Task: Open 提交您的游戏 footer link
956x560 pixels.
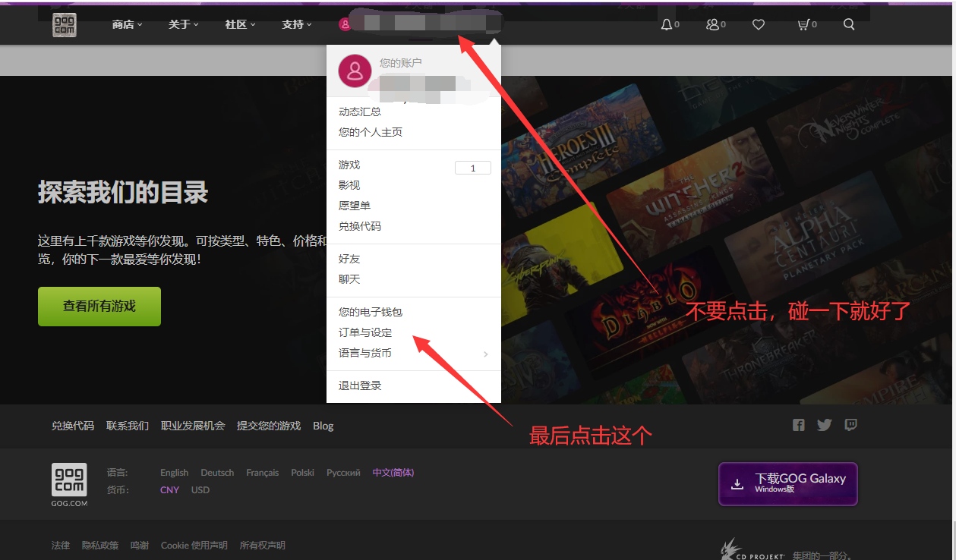Action: click(269, 426)
